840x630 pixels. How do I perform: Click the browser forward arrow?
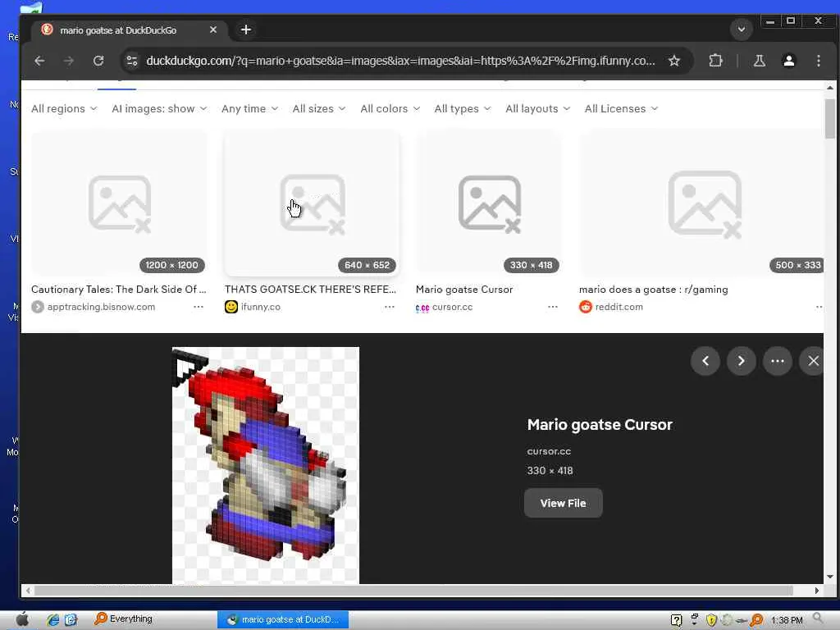click(69, 61)
